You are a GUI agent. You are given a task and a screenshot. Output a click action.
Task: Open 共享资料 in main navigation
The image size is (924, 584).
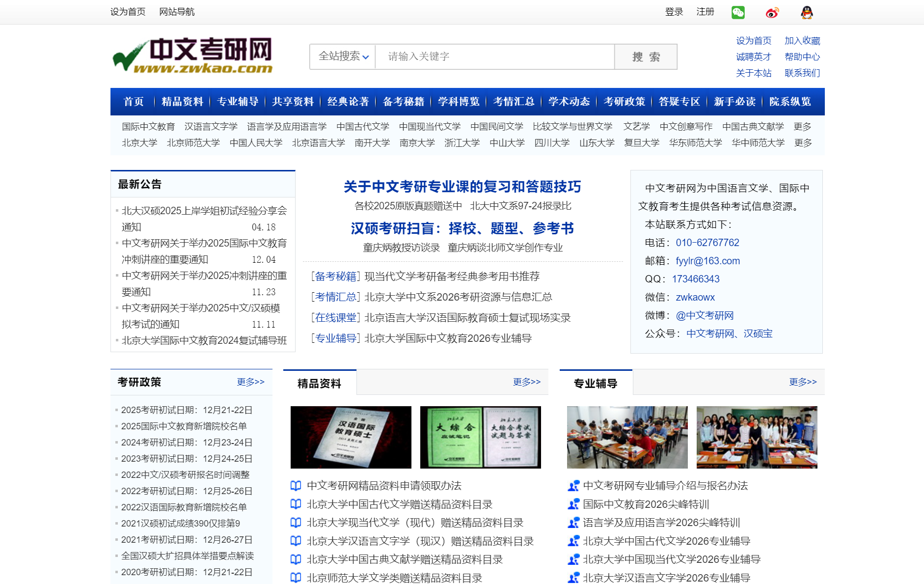tap(293, 102)
